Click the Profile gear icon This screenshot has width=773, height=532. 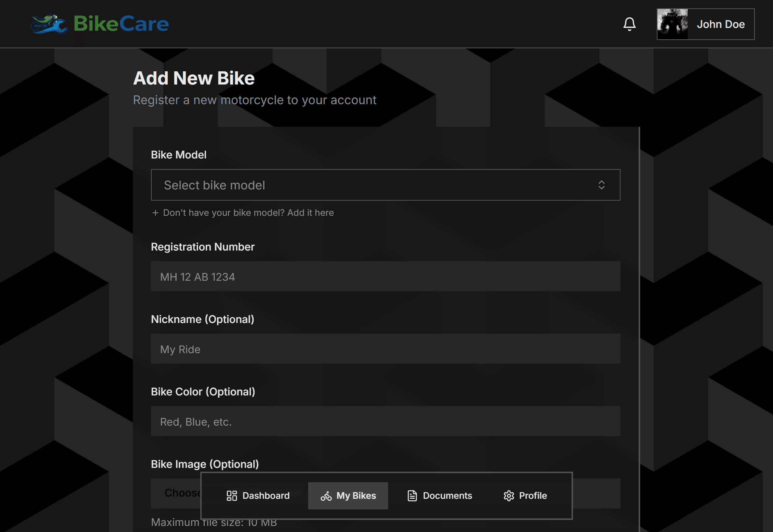[x=509, y=496]
